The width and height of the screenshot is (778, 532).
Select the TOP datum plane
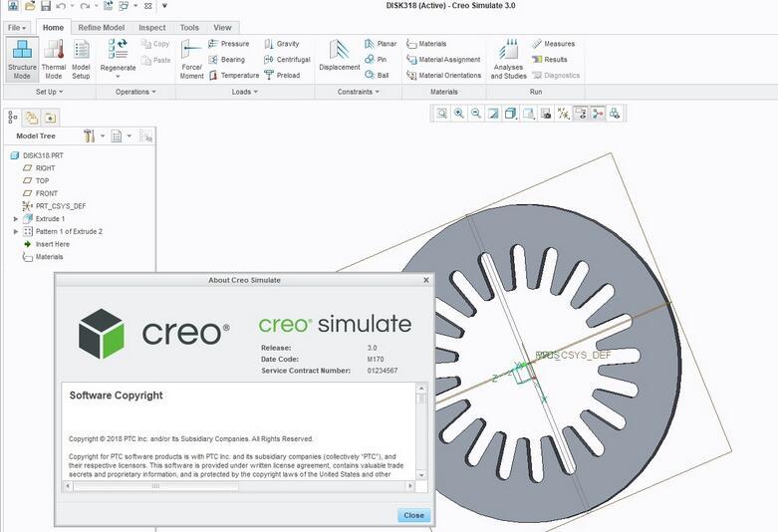coord(36,181)
